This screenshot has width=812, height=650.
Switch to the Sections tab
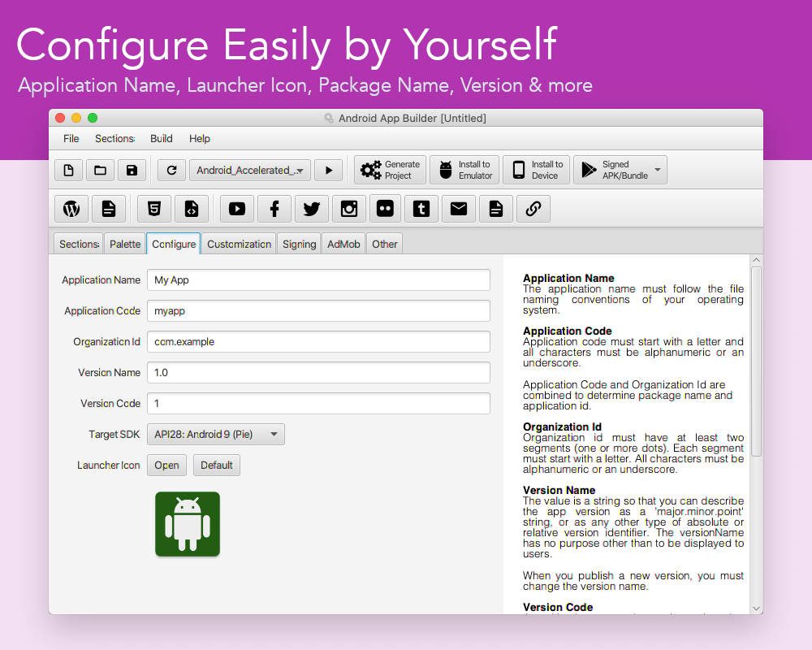79,244
